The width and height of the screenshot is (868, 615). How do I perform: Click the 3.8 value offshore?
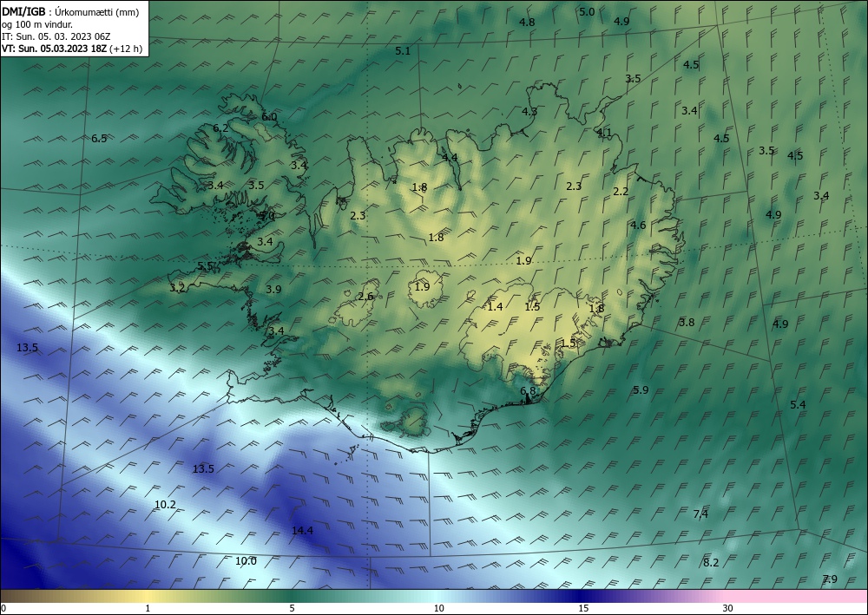pos(687,323)
